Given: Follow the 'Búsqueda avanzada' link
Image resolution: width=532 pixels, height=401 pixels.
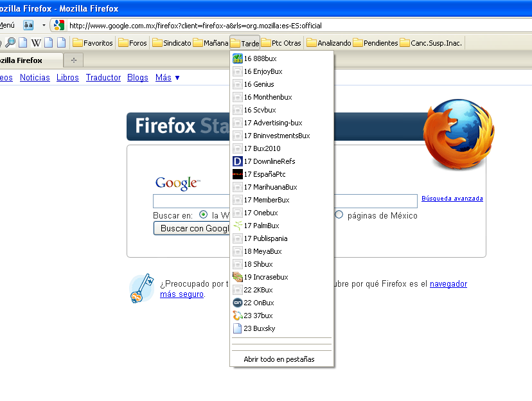Looking at the screenshot, I should (x=452, y=199).
